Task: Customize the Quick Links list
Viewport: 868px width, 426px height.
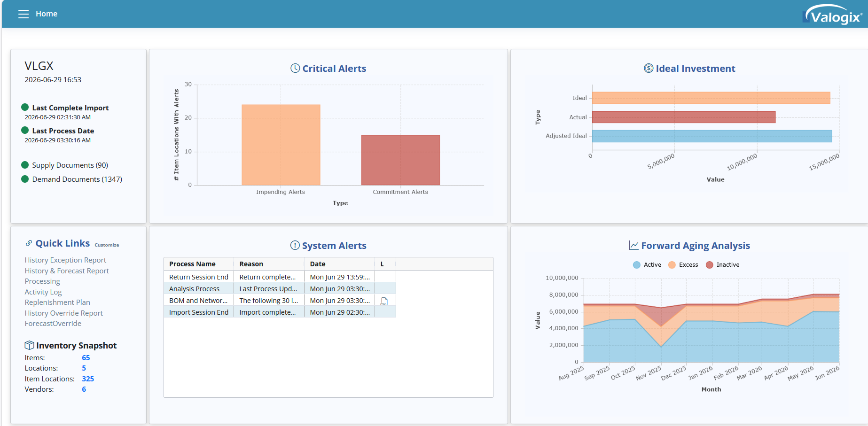Action: click(107, 245)
